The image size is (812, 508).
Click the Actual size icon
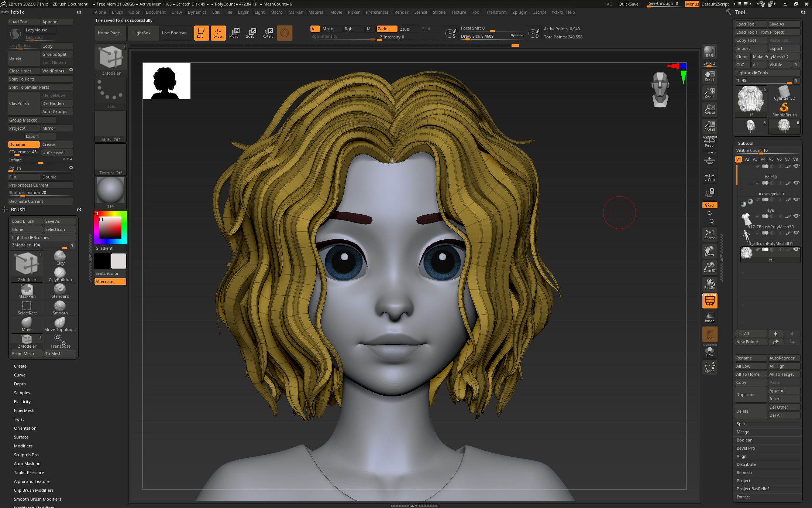tap(709, 109)
